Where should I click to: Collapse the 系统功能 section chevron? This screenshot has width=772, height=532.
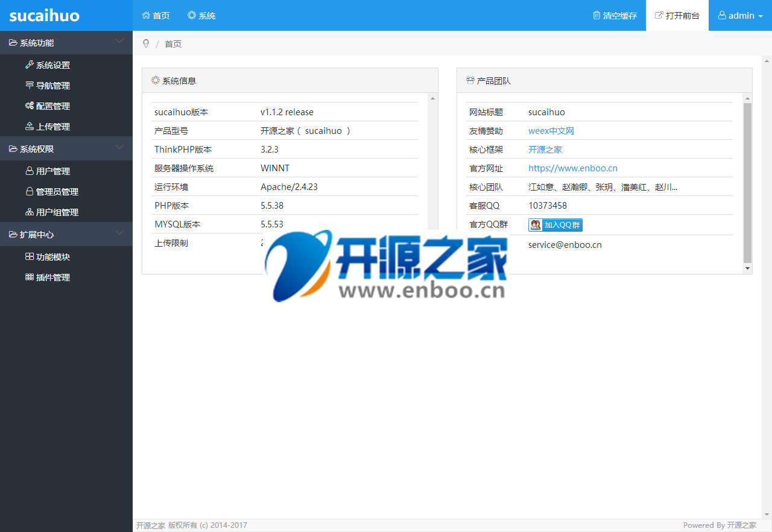[x=119, y=41]
